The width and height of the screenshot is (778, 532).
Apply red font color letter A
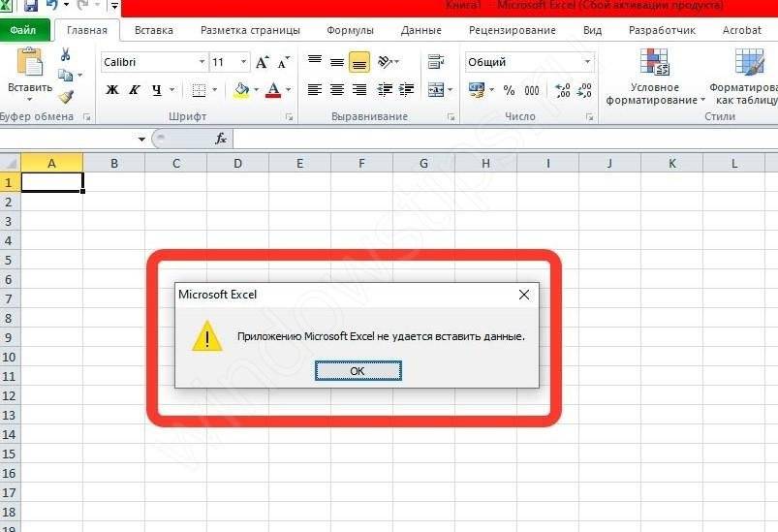(273, 90)
